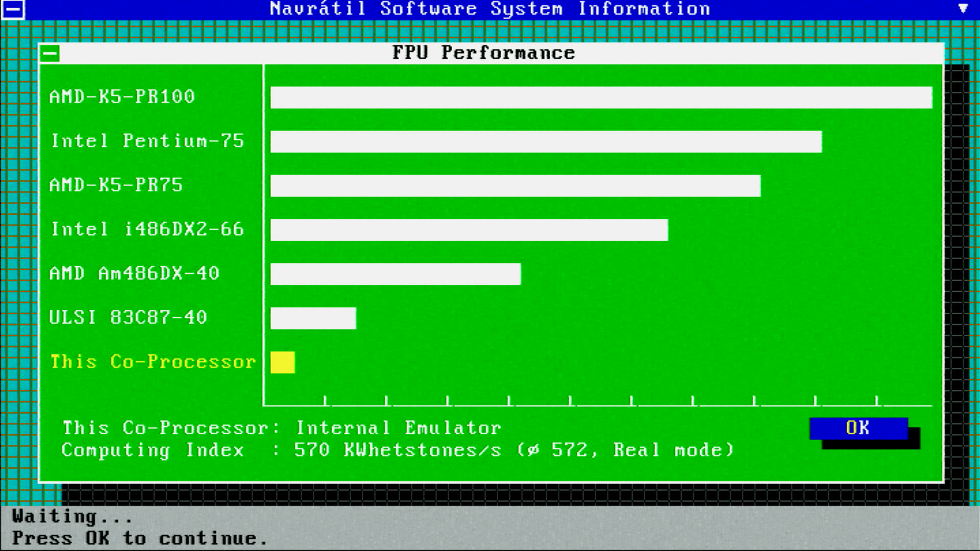Click the Intel i486DX2-66 performance bar
Viewport: 980px width, 551px height.
tap(469, 230)
